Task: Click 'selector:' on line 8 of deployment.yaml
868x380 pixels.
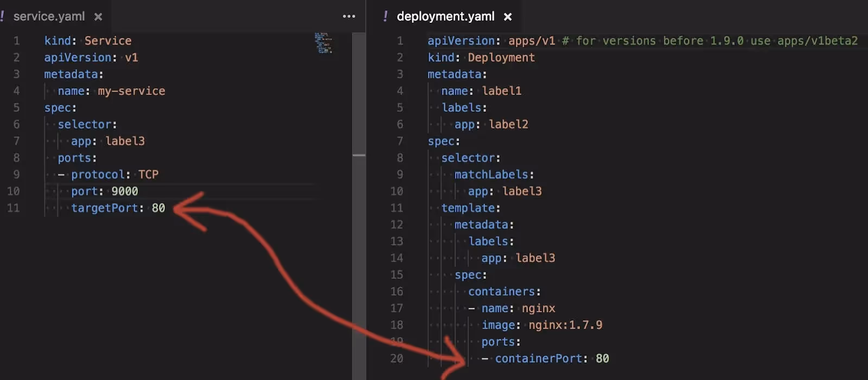Action: (x=471, y=158)
